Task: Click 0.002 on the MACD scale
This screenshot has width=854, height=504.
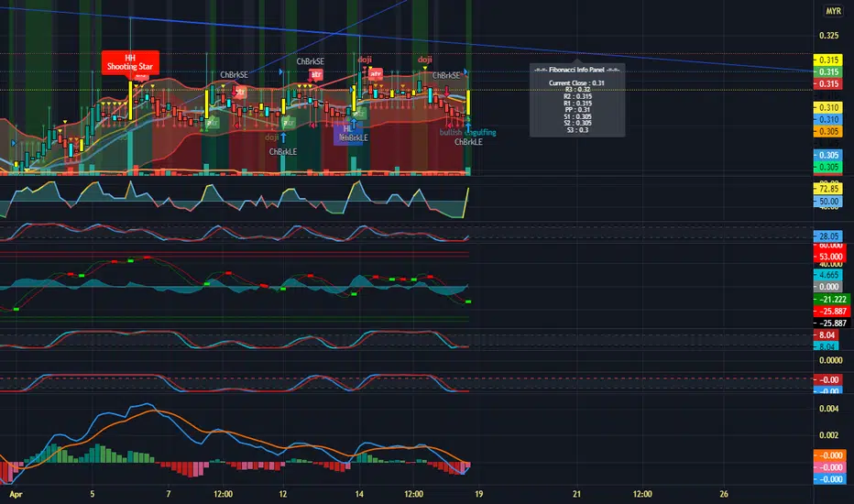Action: (829, 434)
